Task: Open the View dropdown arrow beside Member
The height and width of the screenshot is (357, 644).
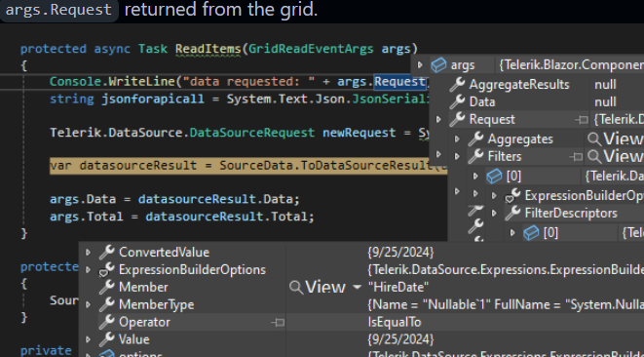Action: pyautogui.click(x=357, y=287)
